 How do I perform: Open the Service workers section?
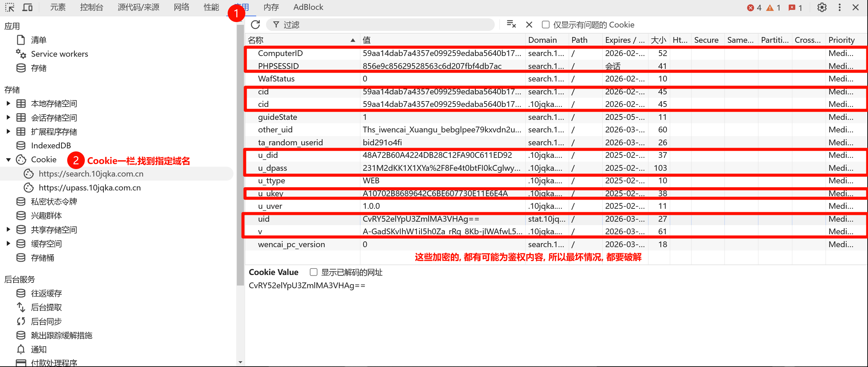pos(59,54)
